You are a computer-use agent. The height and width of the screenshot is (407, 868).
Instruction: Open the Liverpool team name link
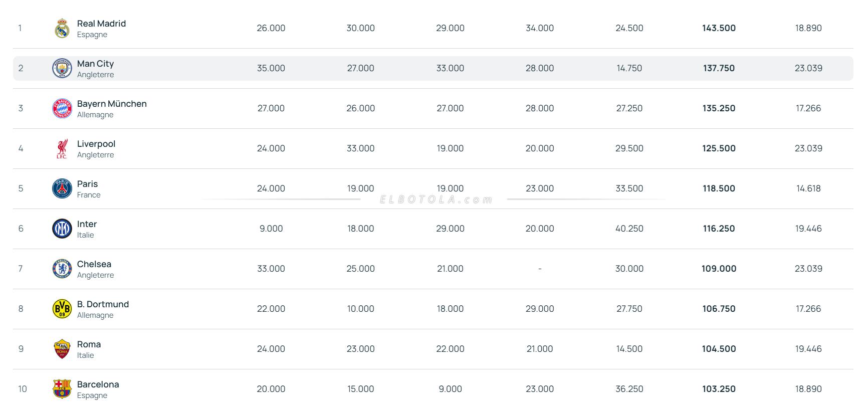tap(96, 144)
